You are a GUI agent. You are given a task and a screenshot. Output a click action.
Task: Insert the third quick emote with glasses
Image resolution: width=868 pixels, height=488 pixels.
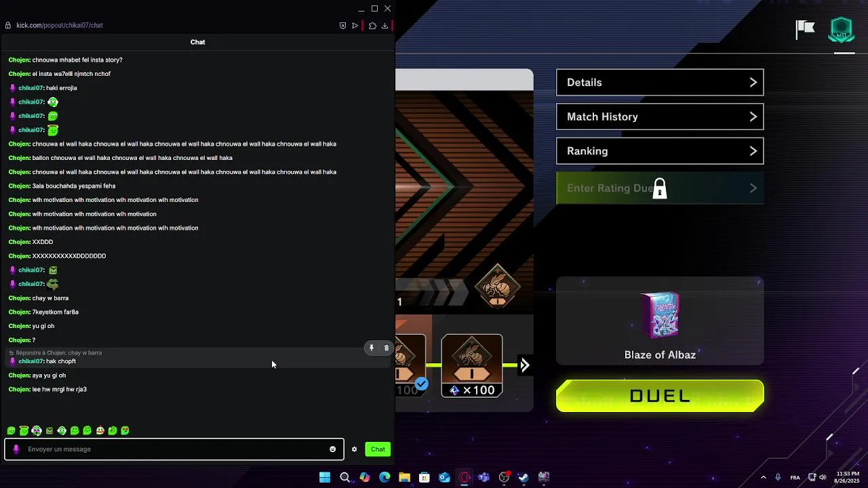click(x=37, y=430)
